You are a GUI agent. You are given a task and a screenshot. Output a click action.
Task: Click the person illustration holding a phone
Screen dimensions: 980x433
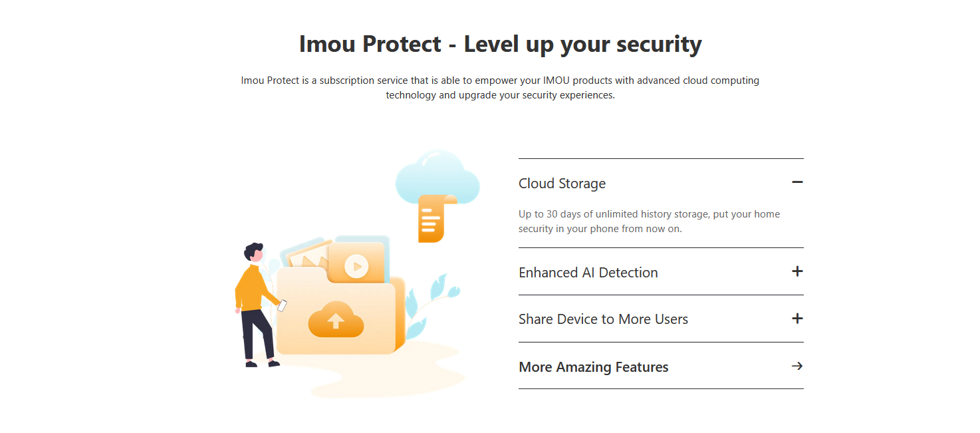coord(257,305)
